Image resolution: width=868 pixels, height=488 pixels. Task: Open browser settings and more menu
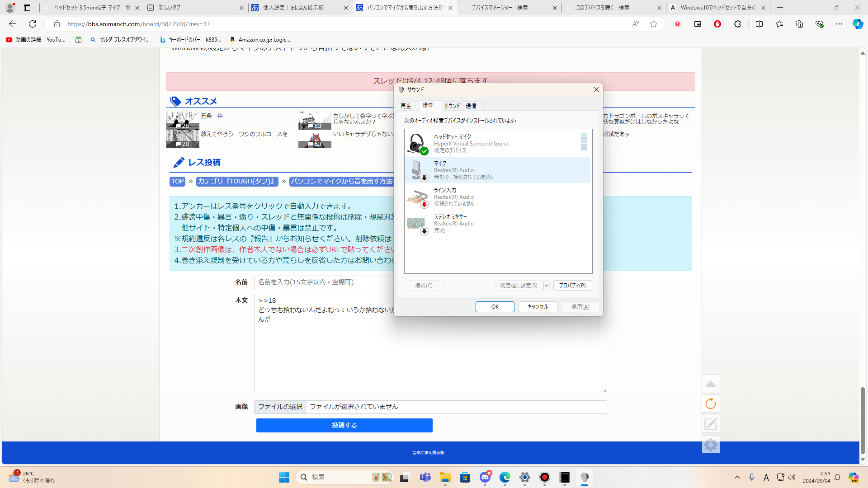click(x=839, y=24)
